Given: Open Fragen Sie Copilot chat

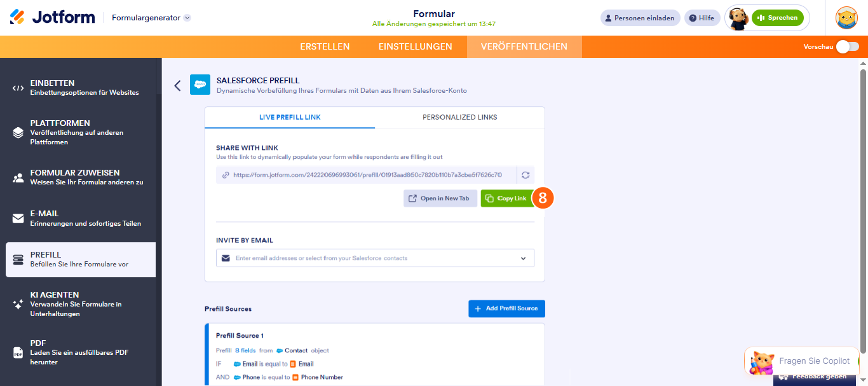Looking at the screenshot, I should click(801, 361).
